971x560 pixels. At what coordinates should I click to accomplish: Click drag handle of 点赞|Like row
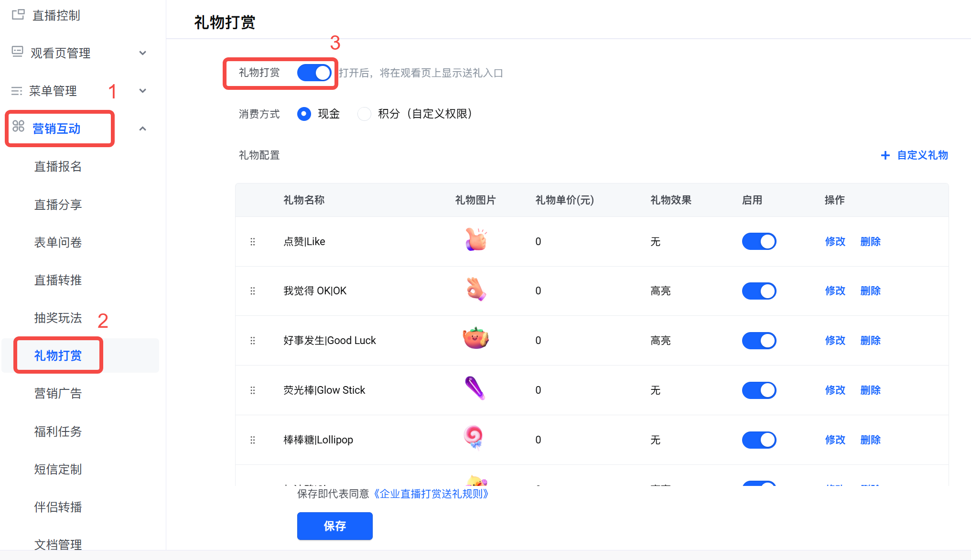coord(253,242)
